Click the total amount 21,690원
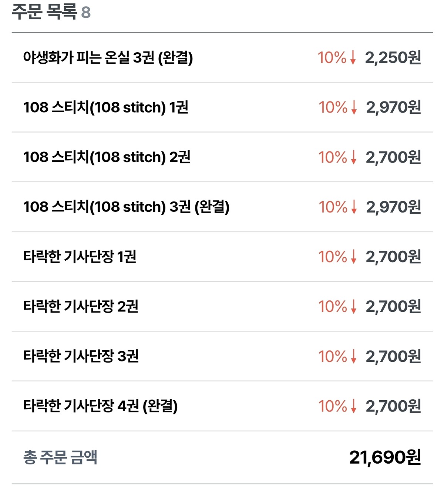 click(385, 457)
